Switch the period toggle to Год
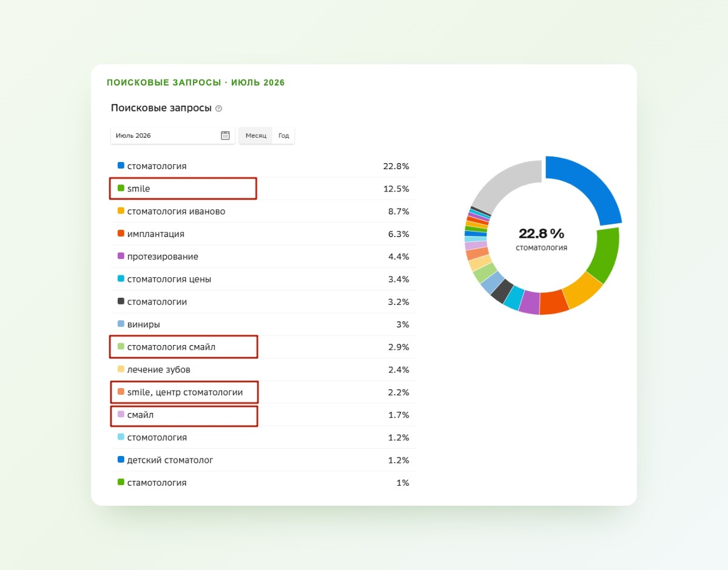Screen dimensions: 728x570 [283, 135]
